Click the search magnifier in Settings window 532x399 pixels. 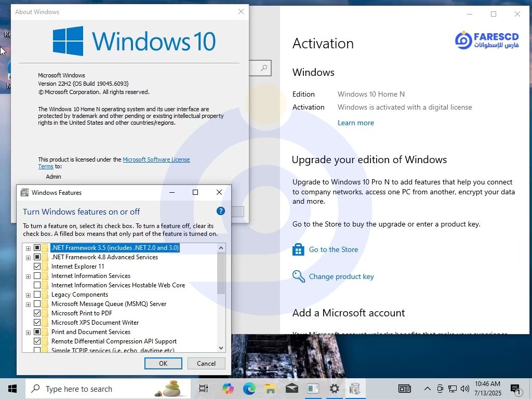coord(263,68)
